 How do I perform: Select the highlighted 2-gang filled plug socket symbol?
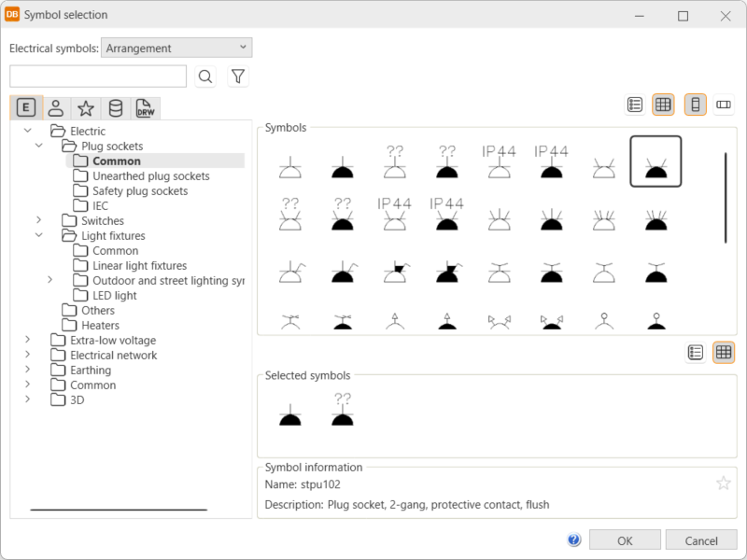(x=655, y=161)
